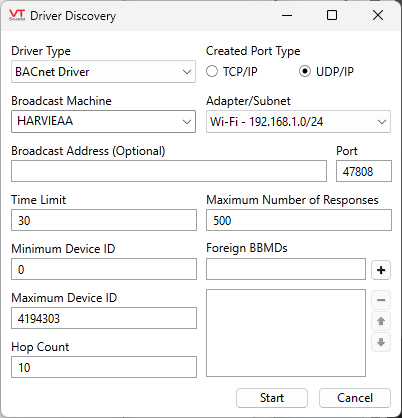The height and width of the screenshot is (418, 402).
Task: Click the VTScada logo in title bar
Action: (x=17, y=15)
